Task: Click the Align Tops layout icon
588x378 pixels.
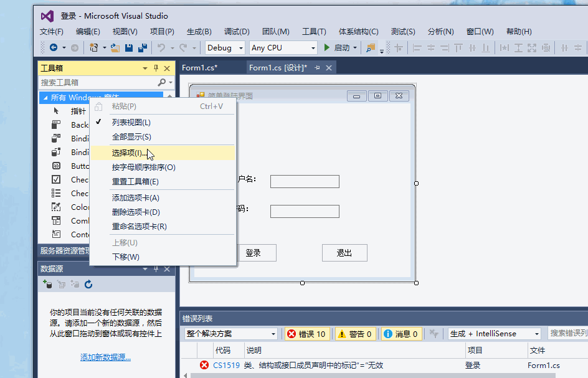Action: [458, 47]
